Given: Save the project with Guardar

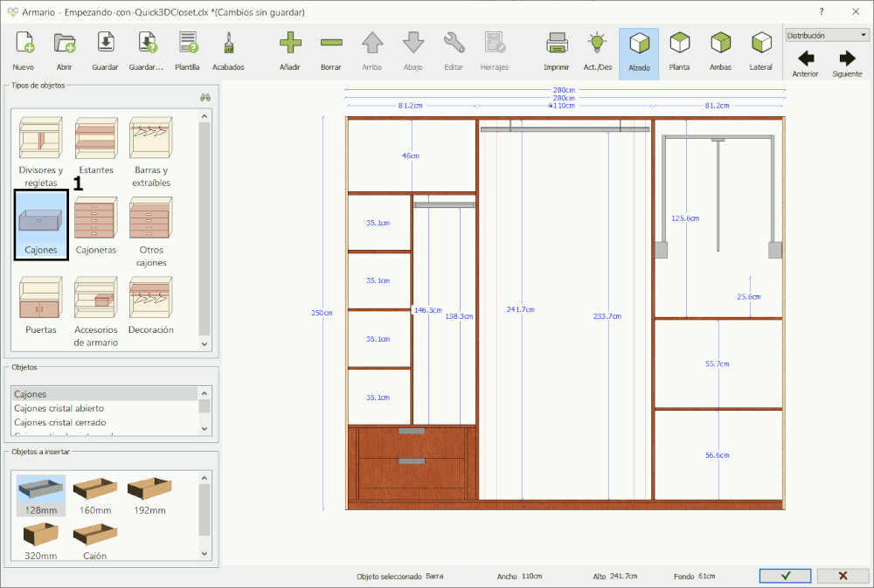Looking at the screenshot, I should (106, 52).
